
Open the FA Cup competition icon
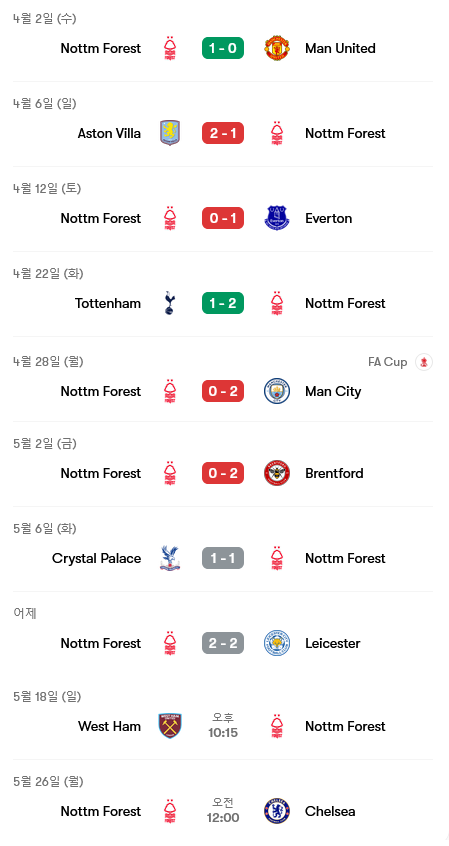tap(424, 362)
